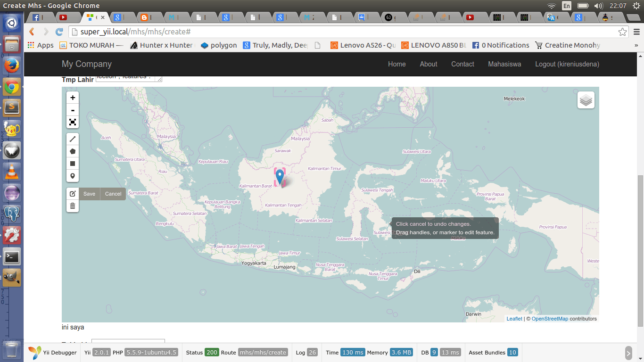Click the browser back arrow
The width and height of the screenshot is (644, 362).
[x=32, y=32]
